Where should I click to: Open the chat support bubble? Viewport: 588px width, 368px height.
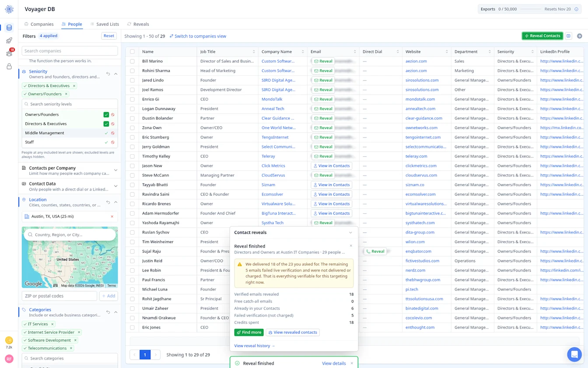click(574, 354)
